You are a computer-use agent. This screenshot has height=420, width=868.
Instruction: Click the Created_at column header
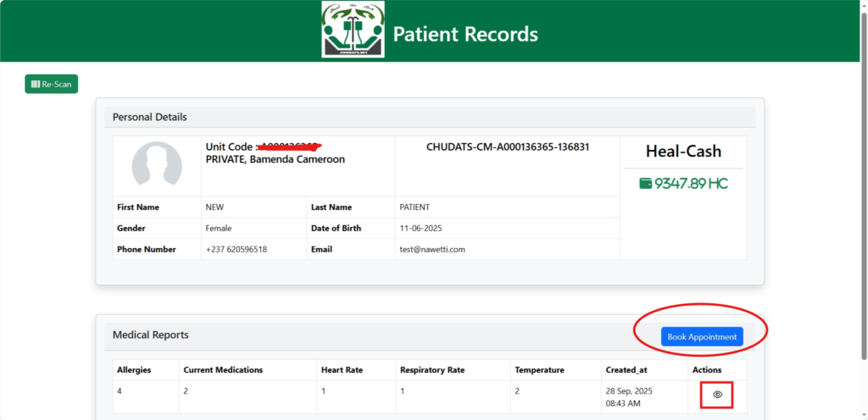pos(626,370)
